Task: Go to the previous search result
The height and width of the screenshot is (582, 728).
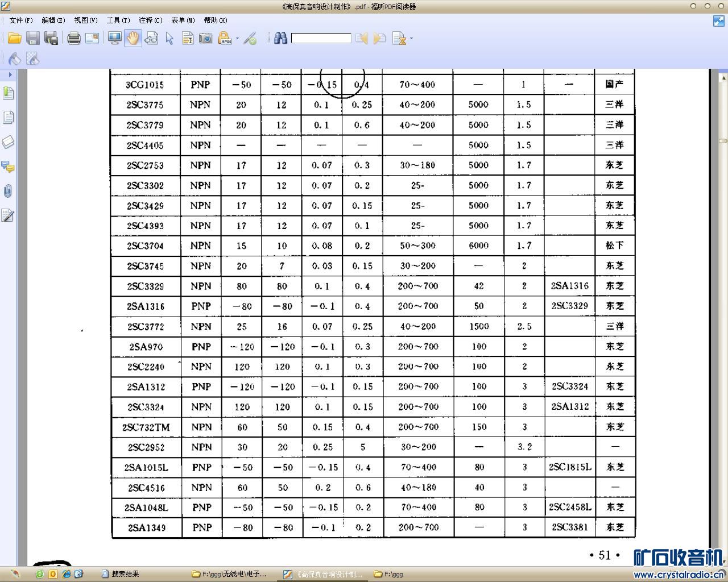Action: [x=362, y=38]
